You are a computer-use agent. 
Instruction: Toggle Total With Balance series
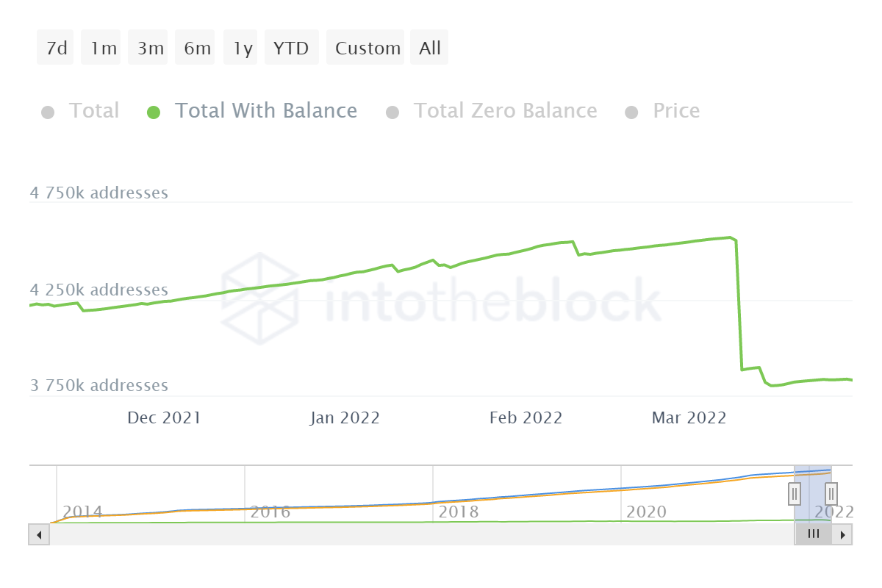click(265, 111)
